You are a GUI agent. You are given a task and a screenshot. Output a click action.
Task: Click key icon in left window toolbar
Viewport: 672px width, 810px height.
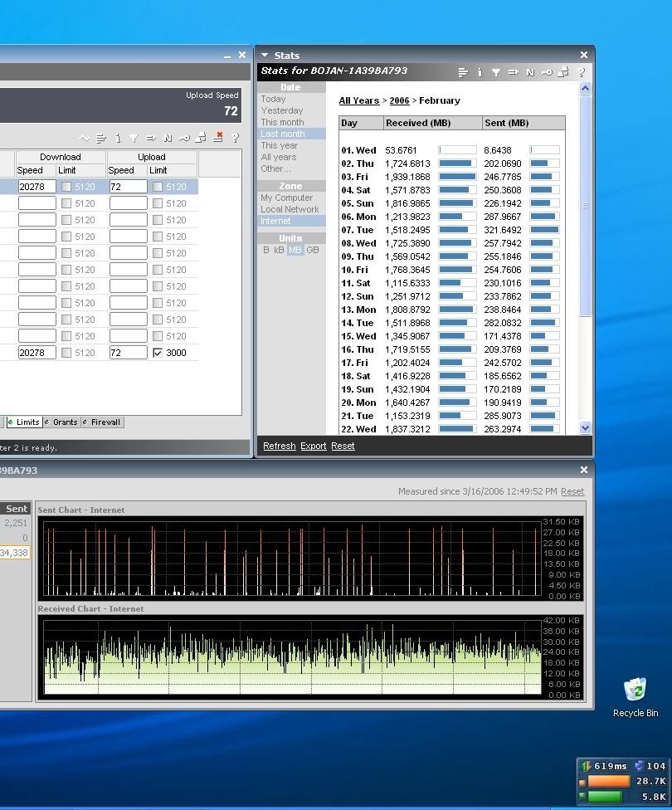(x=184, y=139)
